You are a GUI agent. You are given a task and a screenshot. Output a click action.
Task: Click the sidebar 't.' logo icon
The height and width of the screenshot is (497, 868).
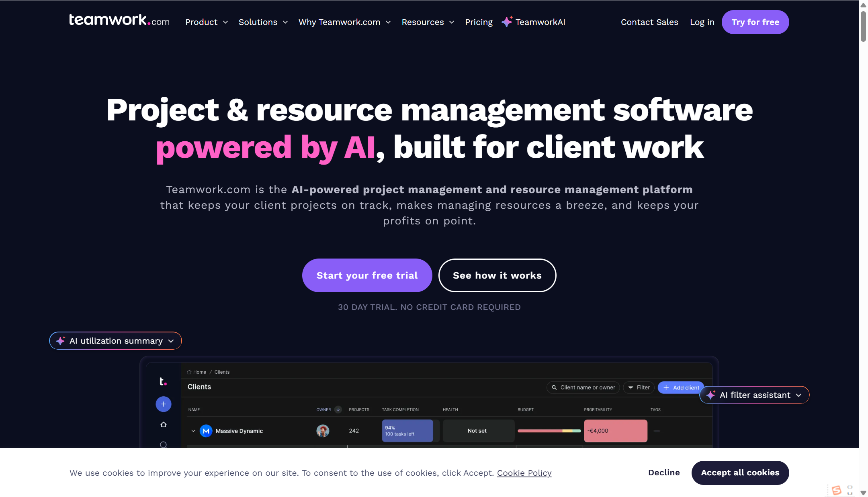click(x=163, y=381)
